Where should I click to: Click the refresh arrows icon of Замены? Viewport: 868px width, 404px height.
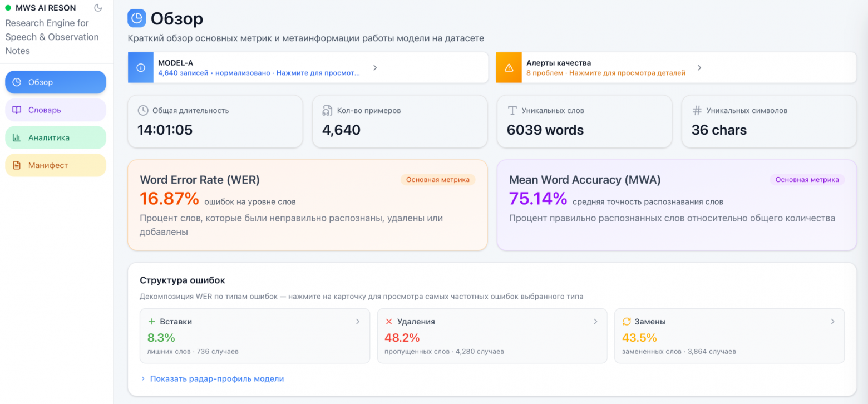627,322
